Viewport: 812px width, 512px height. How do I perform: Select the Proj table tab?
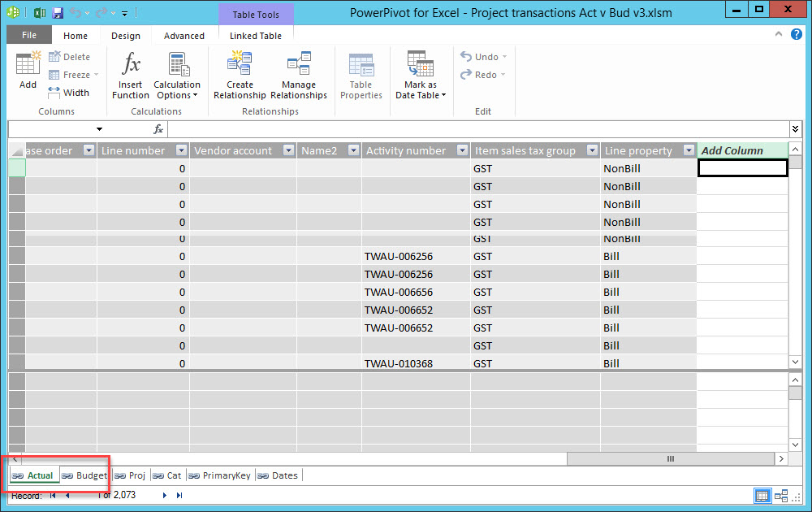[130, 475]
